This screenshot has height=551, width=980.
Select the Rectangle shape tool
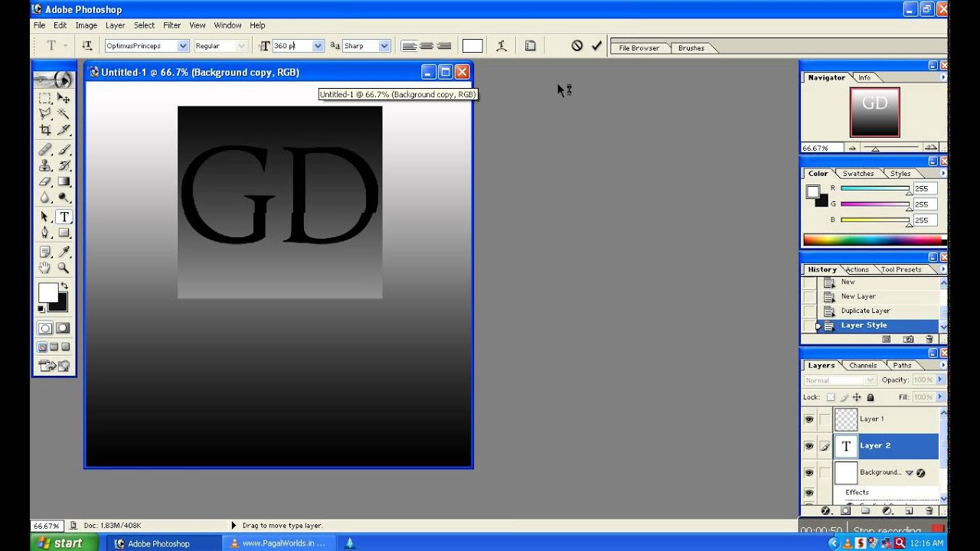[64, 233]
